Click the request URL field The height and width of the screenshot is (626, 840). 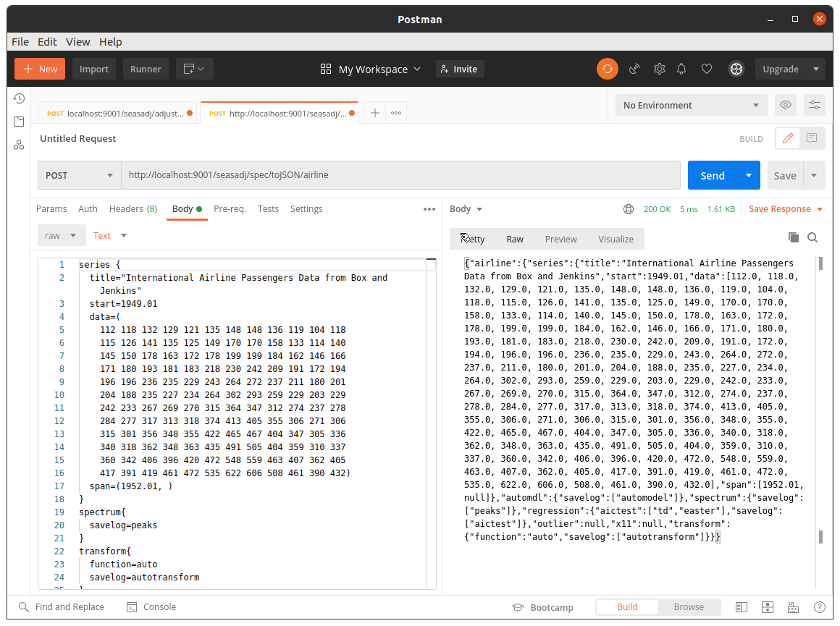click(400, 175)
